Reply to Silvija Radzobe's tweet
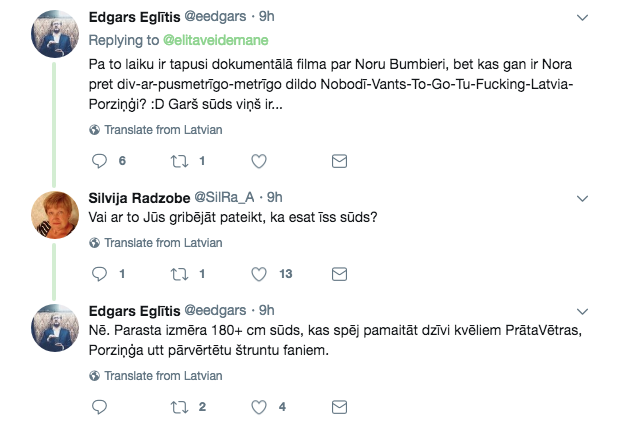The height and width of the screenshot is (421, 625). tap(99, 273)
